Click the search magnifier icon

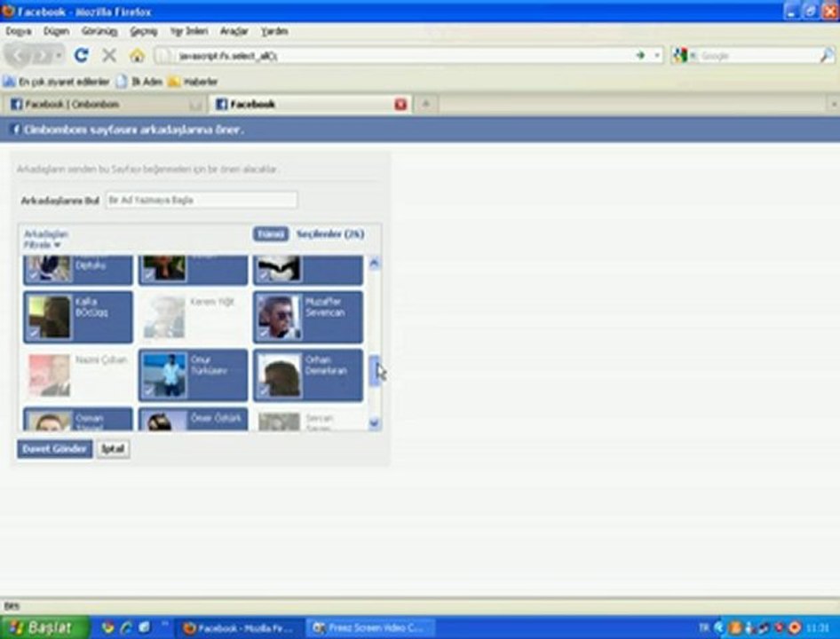pyautogui.click(x=828, y=55)
